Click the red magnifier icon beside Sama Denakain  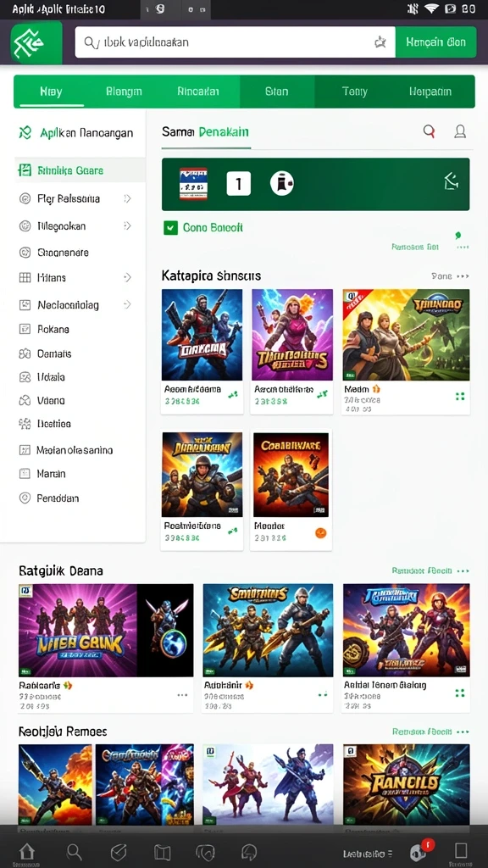429,131
